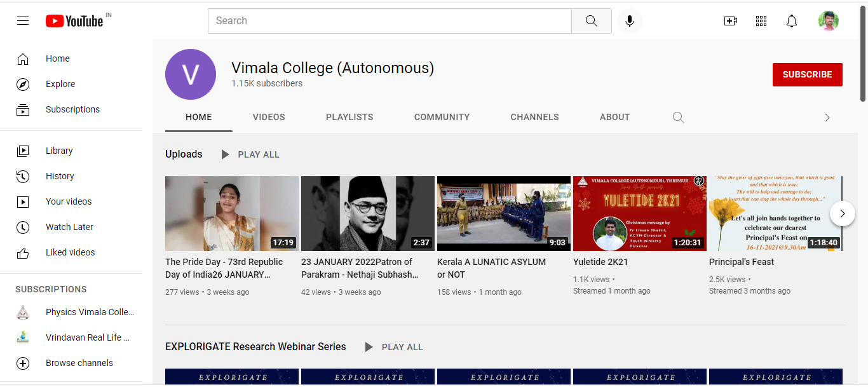The height and width of the screenshot is (387, 868).
Task: Switch to the CHANNELS tab
Action: (x=534, y=118)
